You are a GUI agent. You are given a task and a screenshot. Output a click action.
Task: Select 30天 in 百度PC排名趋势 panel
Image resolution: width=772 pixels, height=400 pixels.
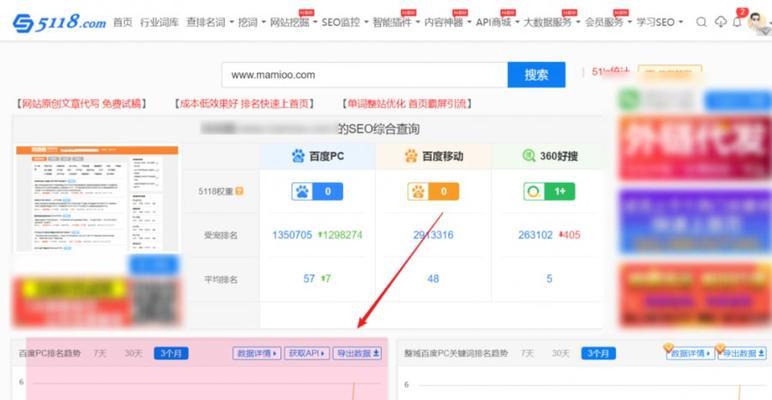133,353
